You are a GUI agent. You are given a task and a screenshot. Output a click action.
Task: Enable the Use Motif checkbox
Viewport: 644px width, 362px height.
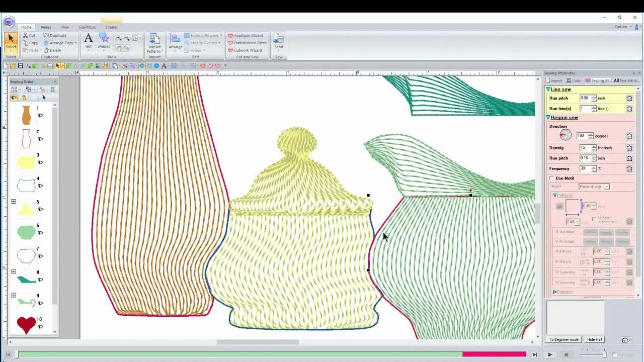[x=552, y=178]
